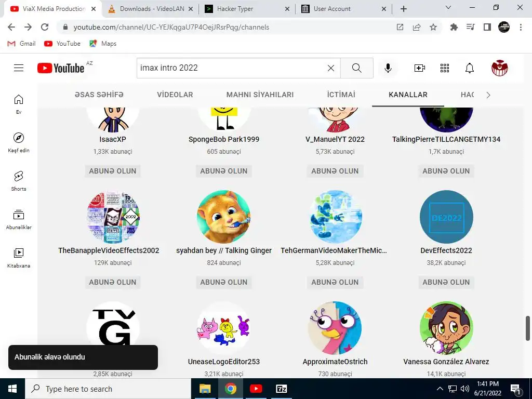Open UneaseLogoEditor253 channel name
The height and width of the screenshot is (399, 532).
coord(223,362)
